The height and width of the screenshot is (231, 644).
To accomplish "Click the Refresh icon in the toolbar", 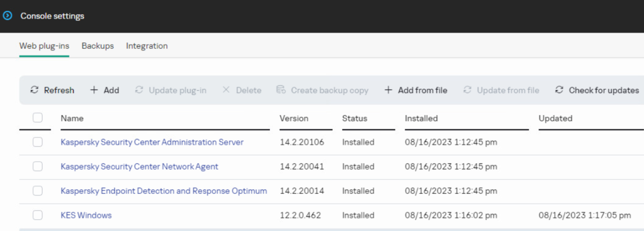I will point(35,90).
